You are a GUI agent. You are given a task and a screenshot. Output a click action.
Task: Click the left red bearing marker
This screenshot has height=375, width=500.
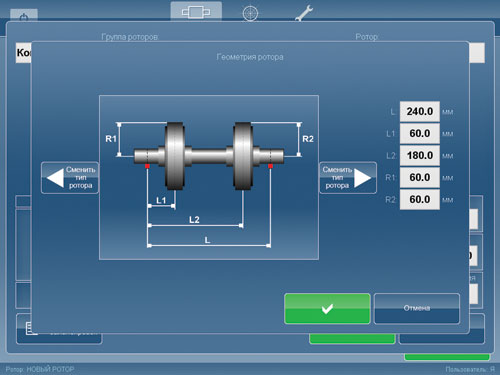click(x=147, y=166)
